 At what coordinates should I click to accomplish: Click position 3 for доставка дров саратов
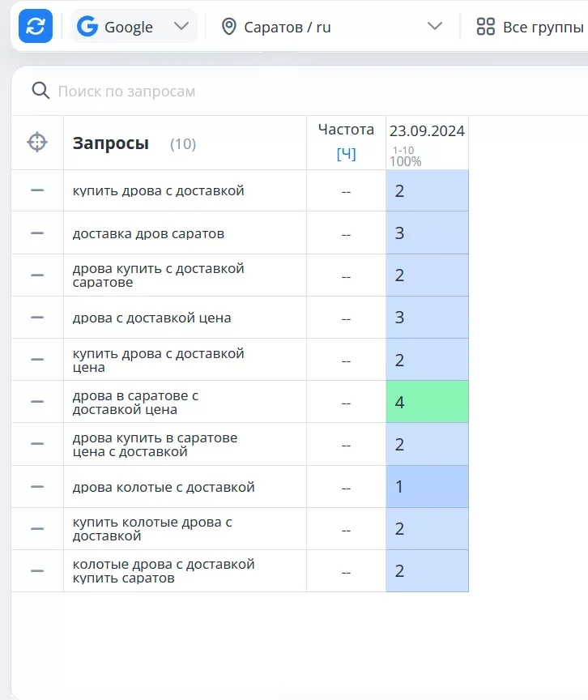[427, 233]
